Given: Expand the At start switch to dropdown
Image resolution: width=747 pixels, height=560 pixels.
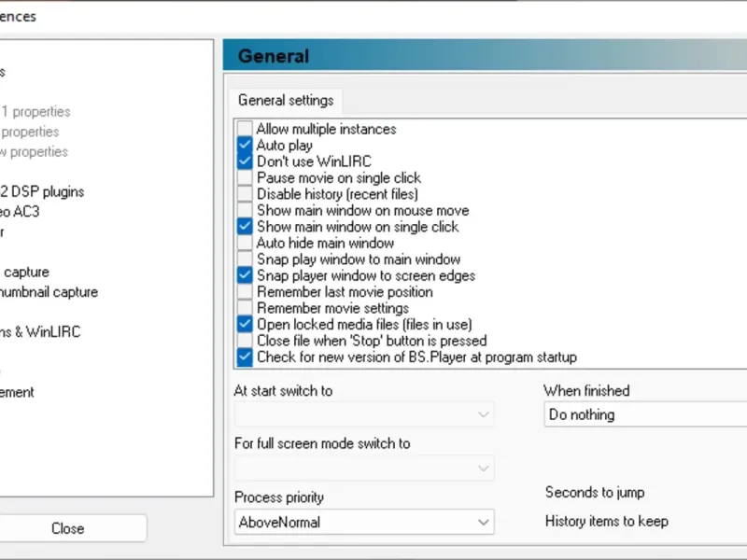Looking at the screenshot, I should tap(364, 414).
